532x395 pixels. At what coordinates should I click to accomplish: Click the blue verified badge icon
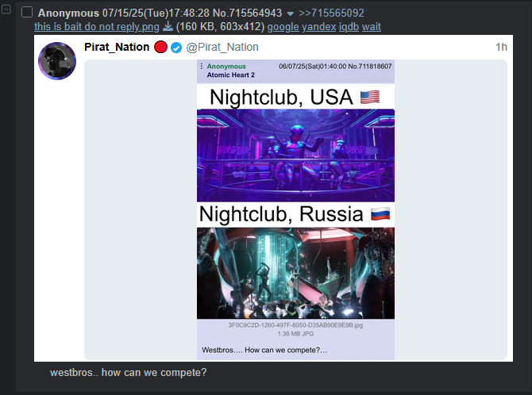[x=176, y=48]
